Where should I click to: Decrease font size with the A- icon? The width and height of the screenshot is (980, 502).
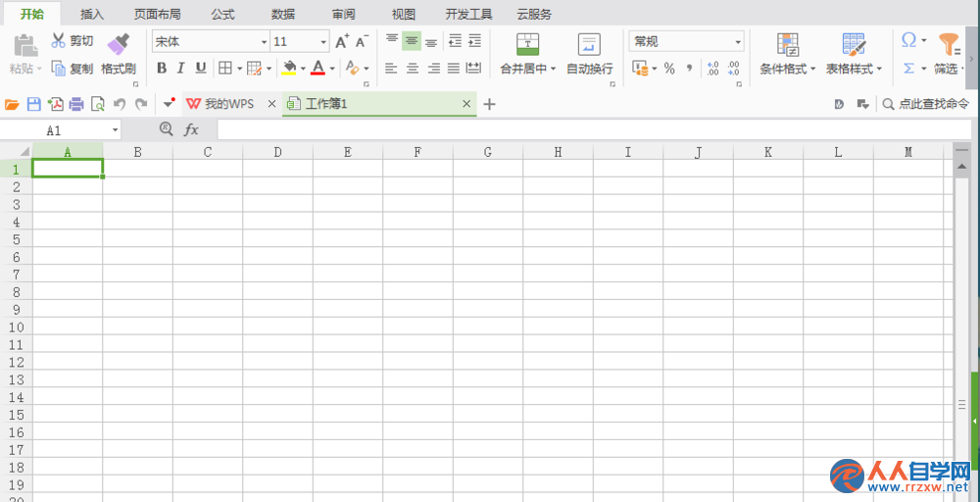362,42
